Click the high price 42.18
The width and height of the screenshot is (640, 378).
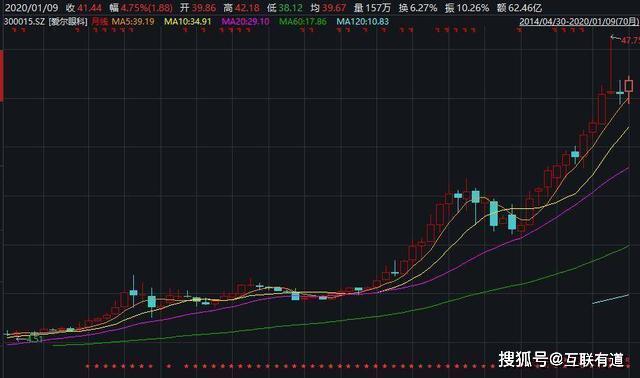247,8
